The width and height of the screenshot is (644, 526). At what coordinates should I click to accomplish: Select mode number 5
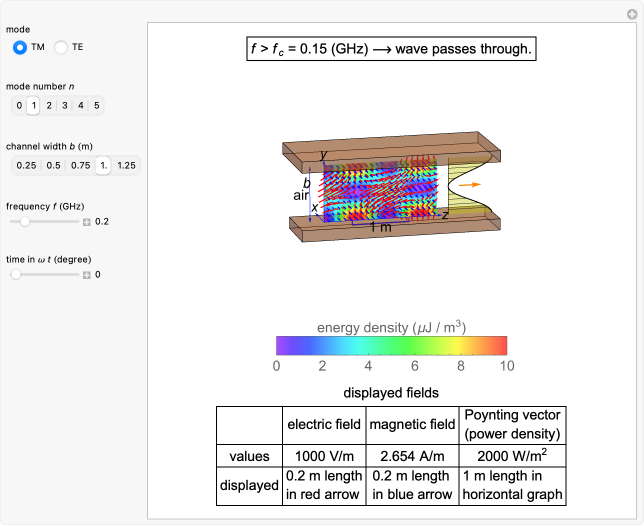pyautogui.click(x=96, y=106)
